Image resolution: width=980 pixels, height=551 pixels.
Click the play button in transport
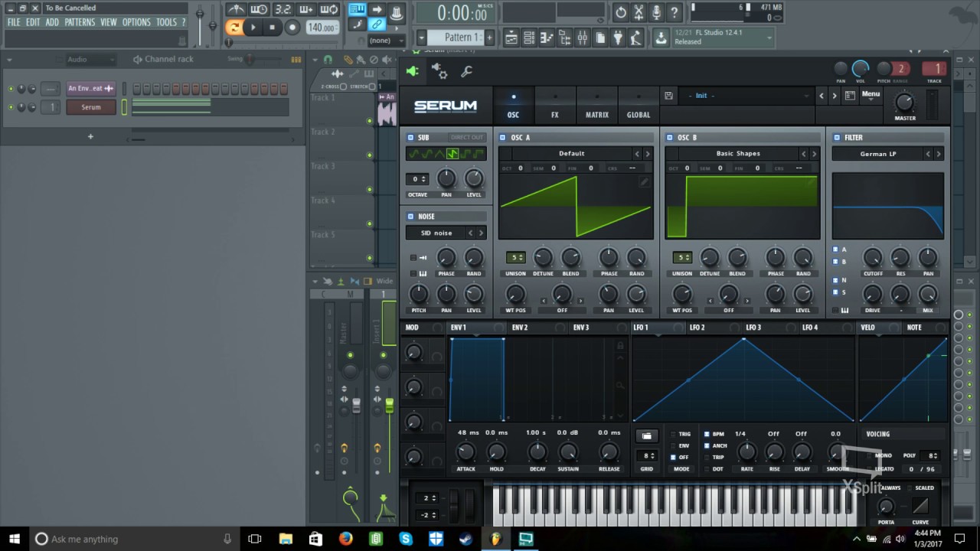point(253,28)
